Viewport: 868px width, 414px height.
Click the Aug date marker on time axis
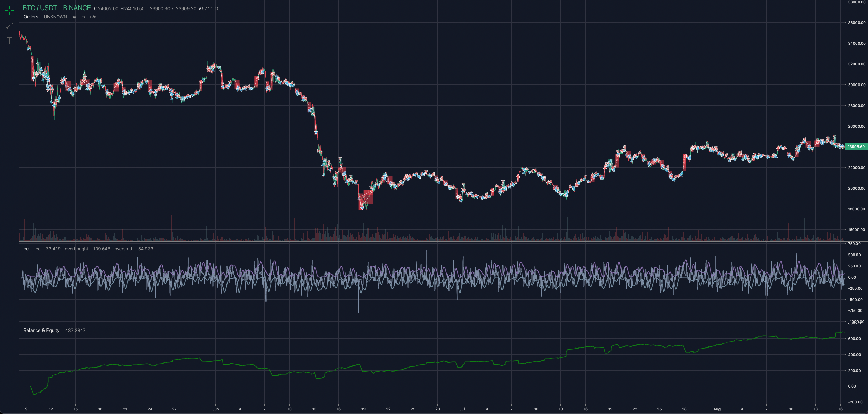717,409
